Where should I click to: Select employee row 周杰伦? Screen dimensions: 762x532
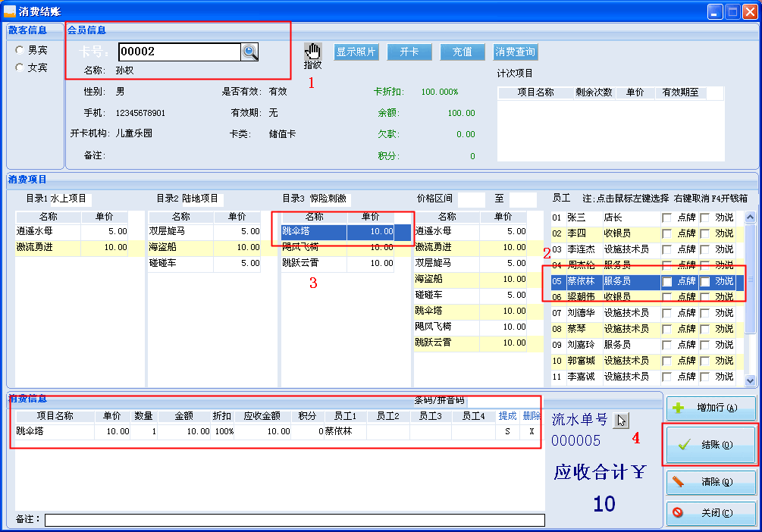click(x=648, y=265)
